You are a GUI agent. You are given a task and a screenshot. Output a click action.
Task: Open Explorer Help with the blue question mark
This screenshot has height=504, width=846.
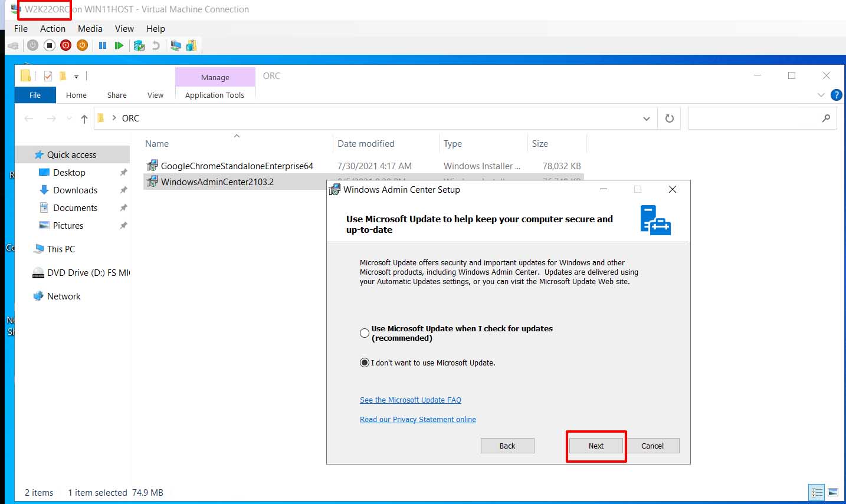click(x=836, y=95)
